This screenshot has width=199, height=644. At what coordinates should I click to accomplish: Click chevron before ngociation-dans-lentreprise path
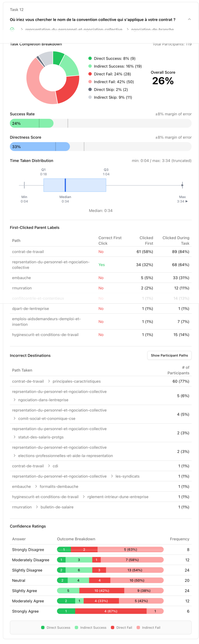coord(14,400)
